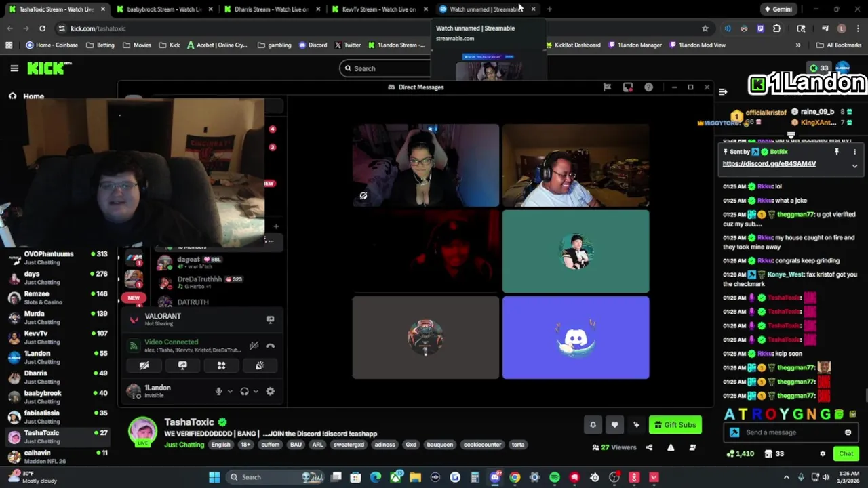868x488 pixels.
Task: Disconnect from the Discord voice call
Action: click(270, 346)
